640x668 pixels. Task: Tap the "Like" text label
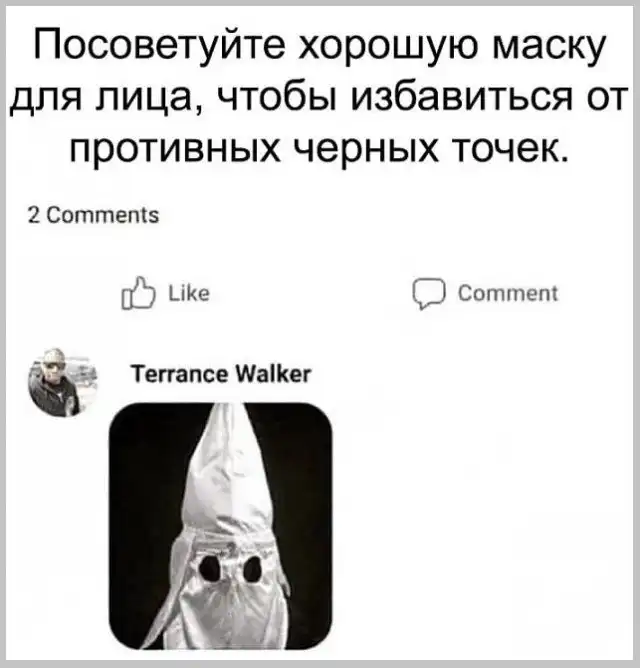[x=189, y=294]
